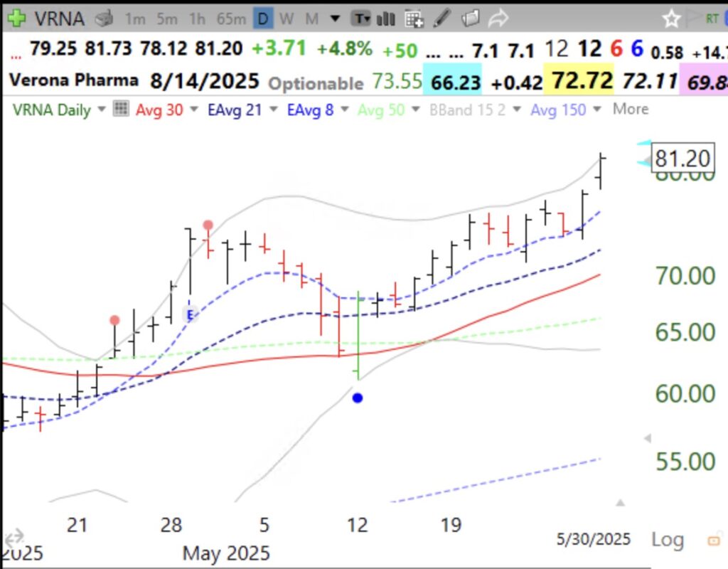
Task: Open the data sheet grid icon
Action: point(121,109)
